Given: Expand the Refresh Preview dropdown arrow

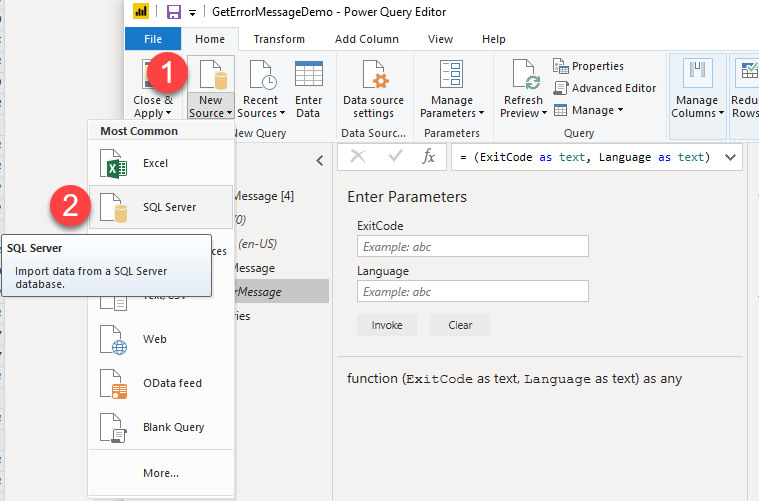Looking at the screenshot, I should point(545,113).
